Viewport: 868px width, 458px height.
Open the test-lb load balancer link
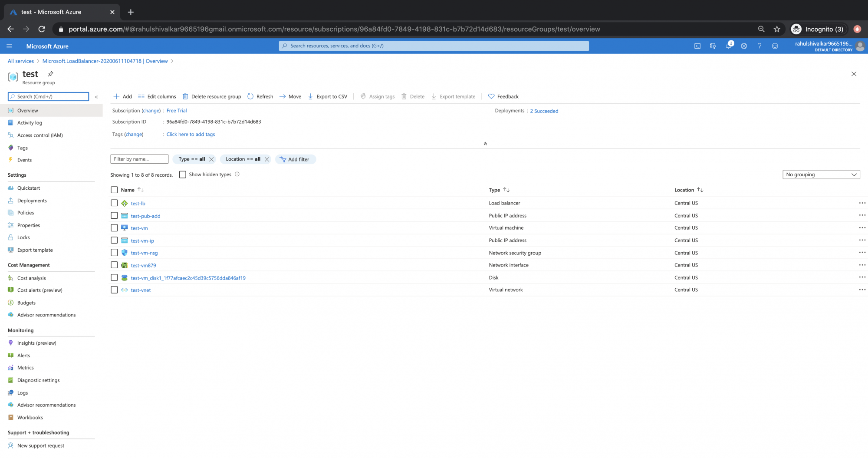click(x=138, y=203)
